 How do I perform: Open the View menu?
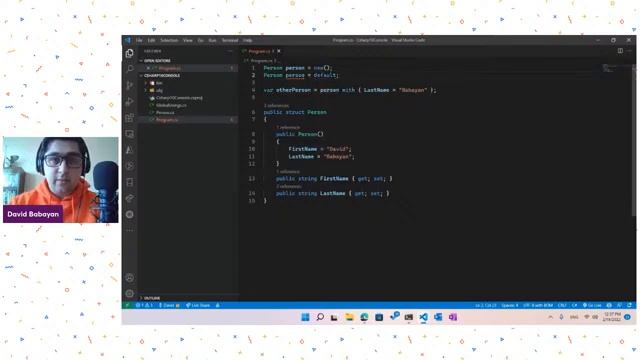tap(188, 40)
